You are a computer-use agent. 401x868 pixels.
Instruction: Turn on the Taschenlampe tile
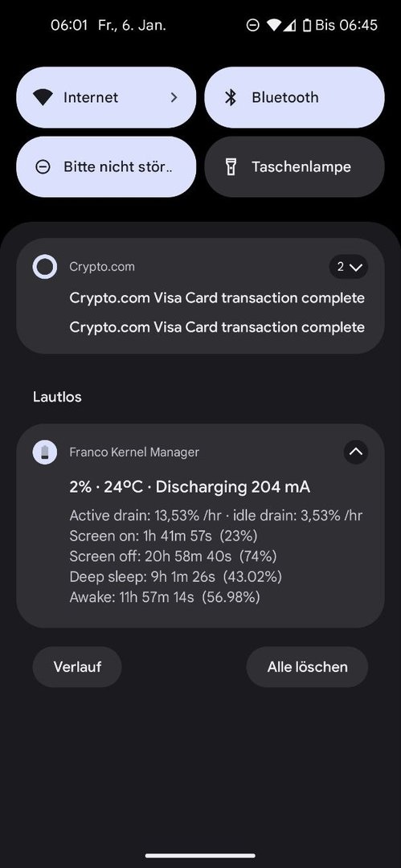click(294, 166)
